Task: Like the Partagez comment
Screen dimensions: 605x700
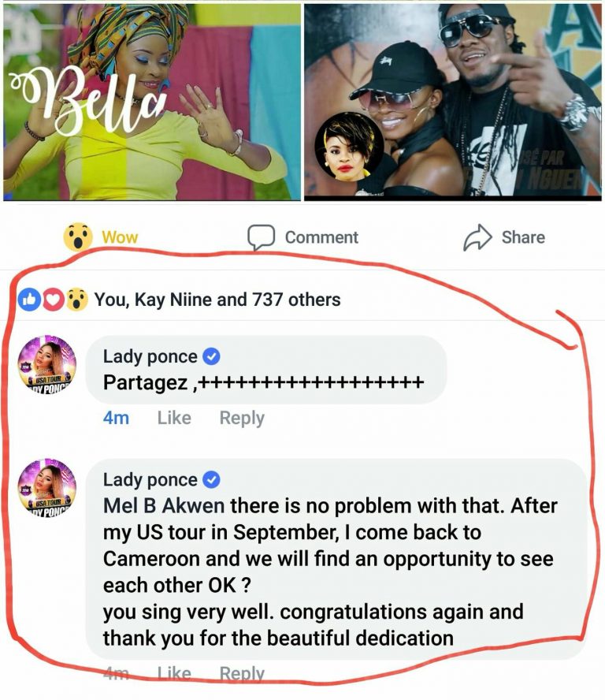Action: 174,418
